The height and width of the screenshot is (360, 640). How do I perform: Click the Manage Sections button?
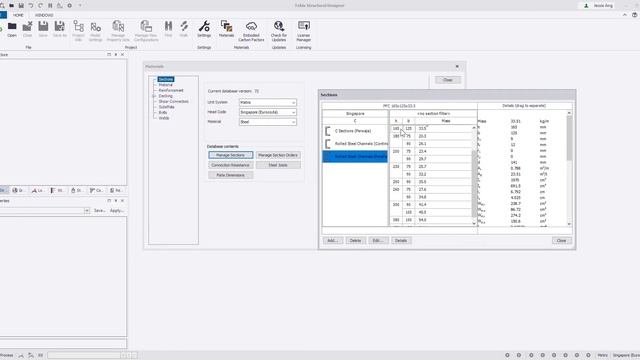(x=231, y=155)
